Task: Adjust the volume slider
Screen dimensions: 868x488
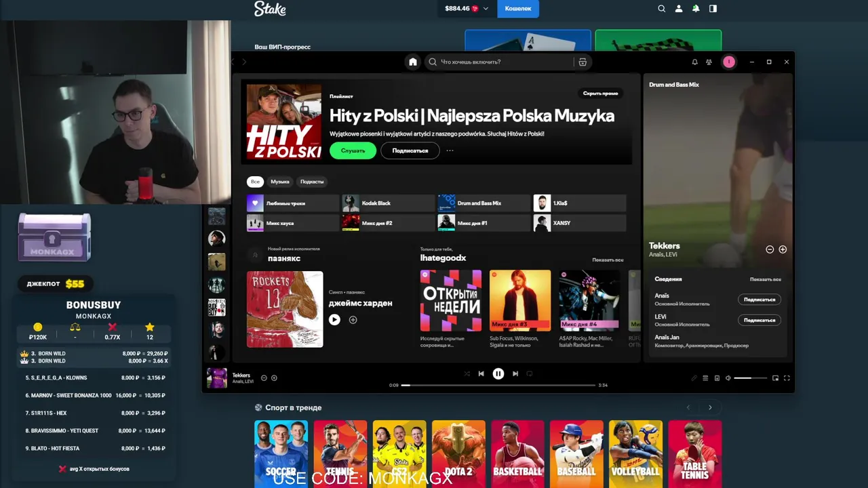Action: pos(750,378)
